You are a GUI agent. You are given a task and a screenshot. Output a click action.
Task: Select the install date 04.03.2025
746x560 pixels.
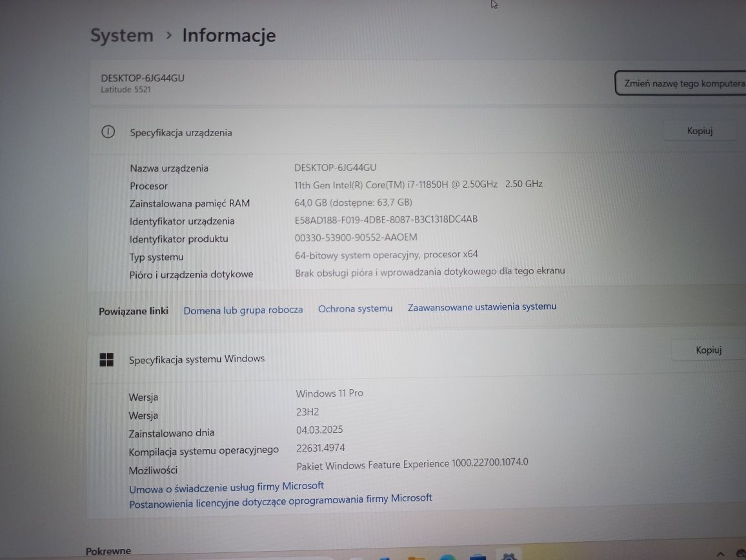[319, 430]
